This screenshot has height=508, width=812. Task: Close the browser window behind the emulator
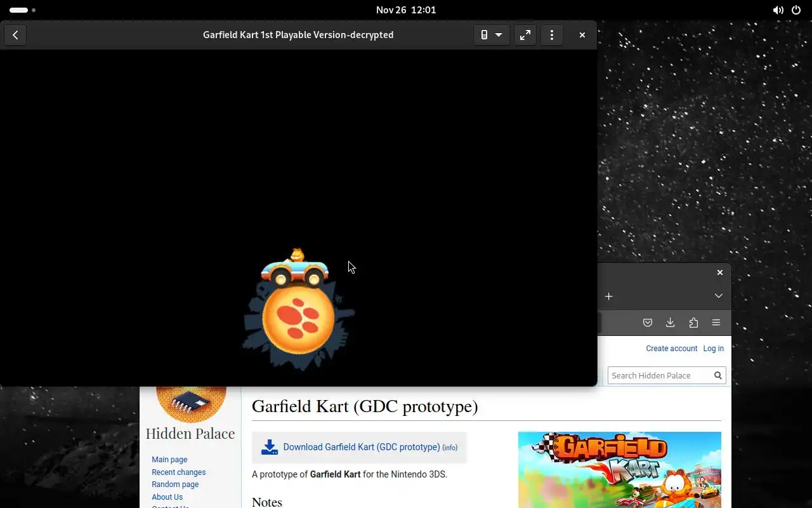[720, 272]
